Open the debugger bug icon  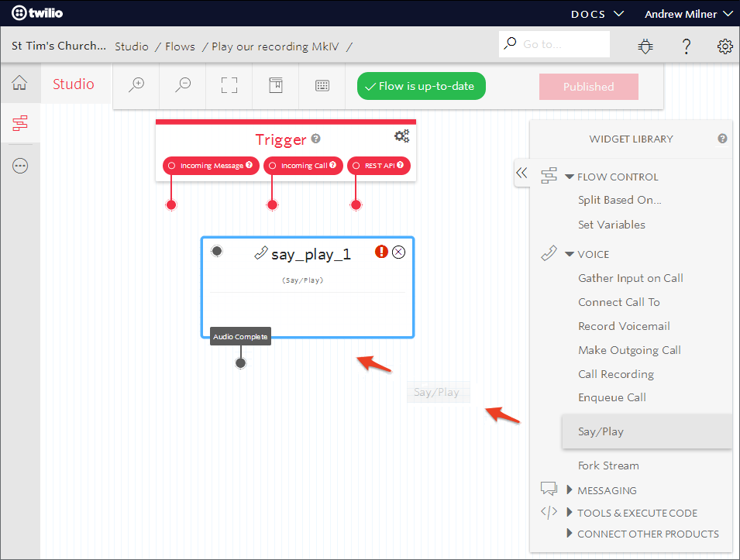645,46
